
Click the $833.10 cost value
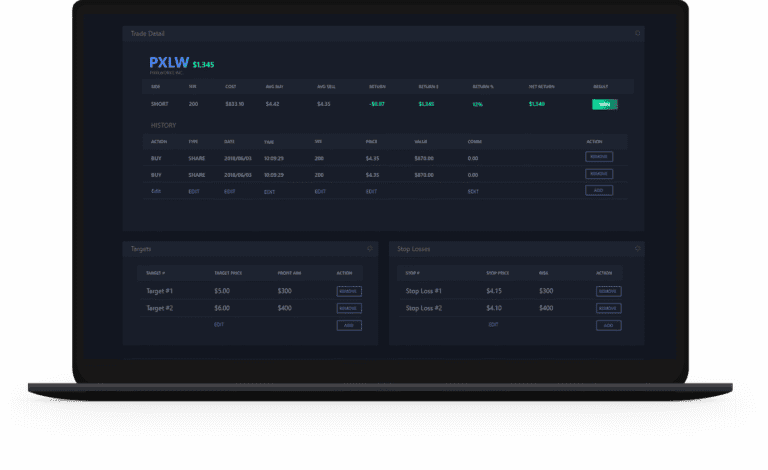click(235, 104)
